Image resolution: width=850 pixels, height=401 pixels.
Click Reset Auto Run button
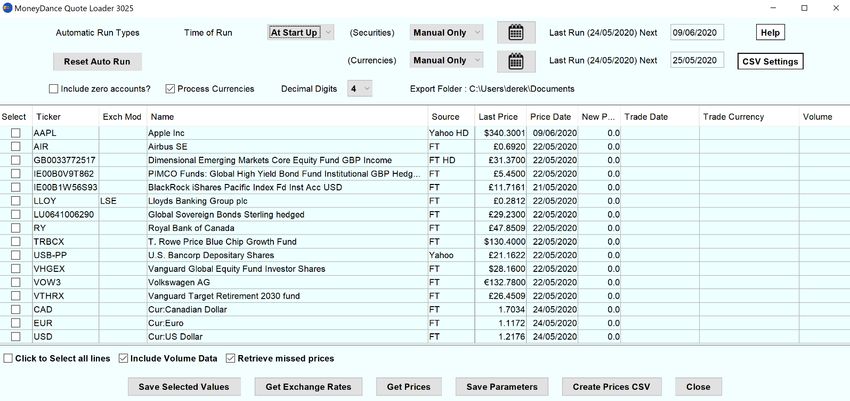[97, 61]
